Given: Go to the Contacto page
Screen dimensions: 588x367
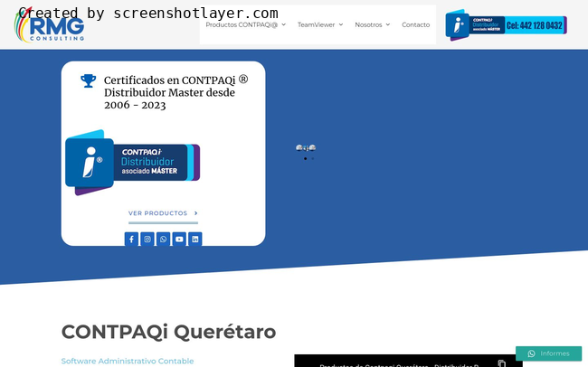Looking at the screenshot, I should 415,24.
